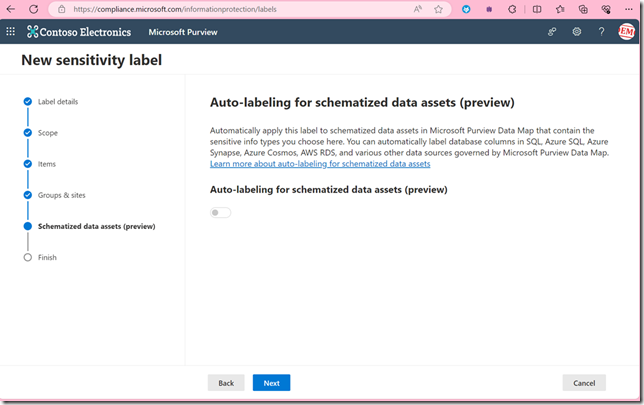Go to the Groups & sites step
The width and height of the screenshot is (644, 405).
coord(62,195)
